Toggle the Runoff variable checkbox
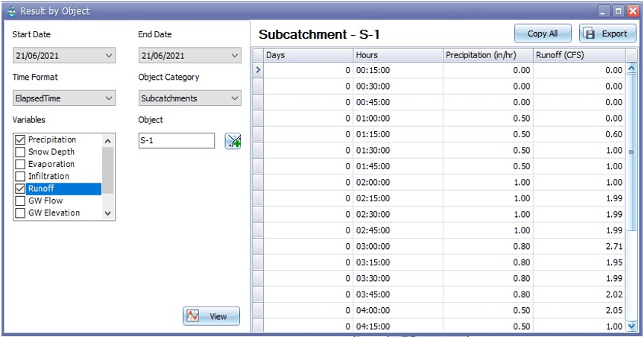 20,189
